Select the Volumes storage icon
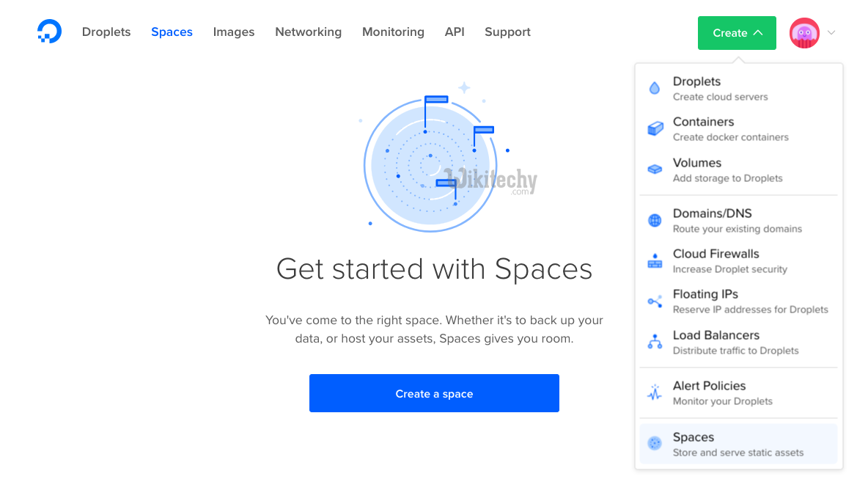The height and width of the screenshot is (501, 868). click(x=655, y=169)
